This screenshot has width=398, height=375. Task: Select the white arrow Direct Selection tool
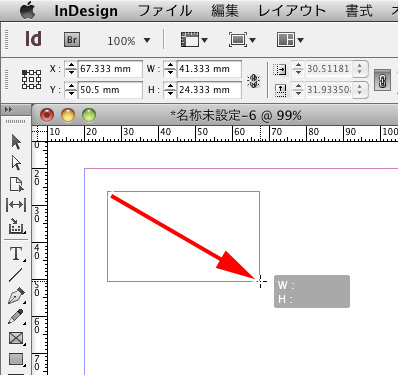click(x=16, y=163)
